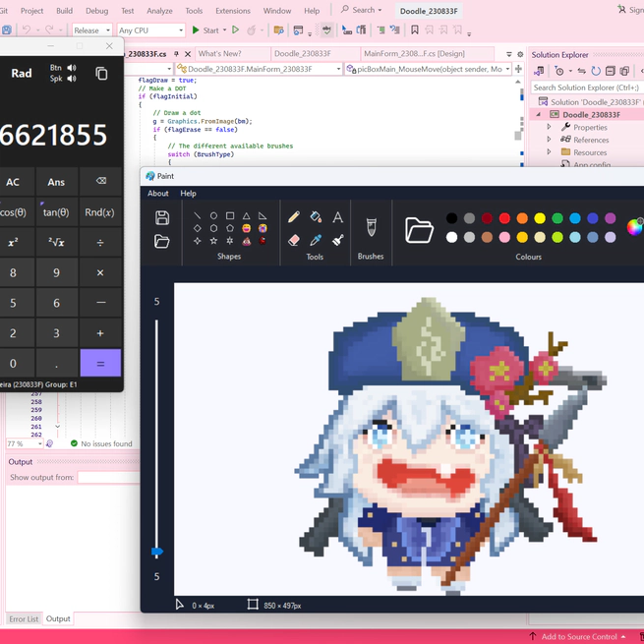Open the Release configuration dropdown
Screen dimensions: 644x644
(92, 30)
